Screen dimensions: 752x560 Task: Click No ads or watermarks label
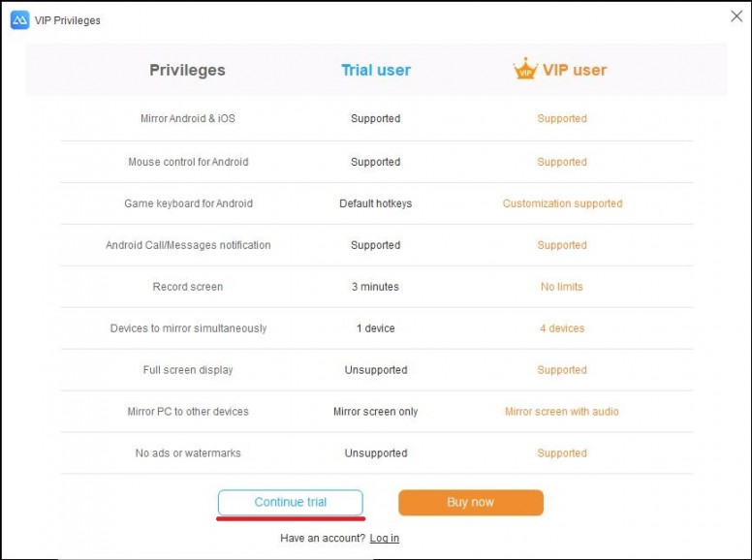click(188, 453)
